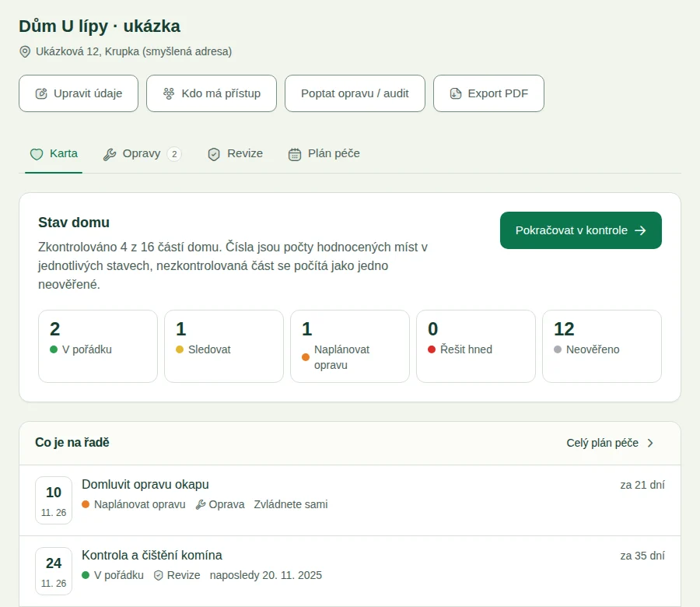The width and height of the screenshot is (700, 607).
Task: Click the shield icon on the Revize tab
Action: [x=214, y=155]
